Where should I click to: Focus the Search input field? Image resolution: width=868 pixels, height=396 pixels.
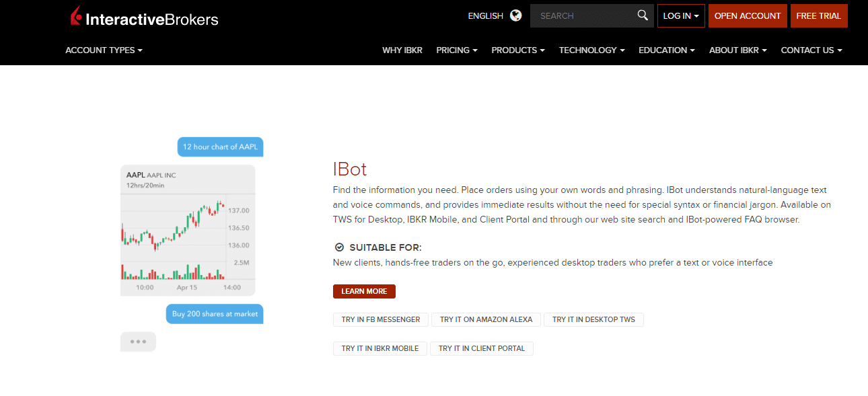pos(582,16)
